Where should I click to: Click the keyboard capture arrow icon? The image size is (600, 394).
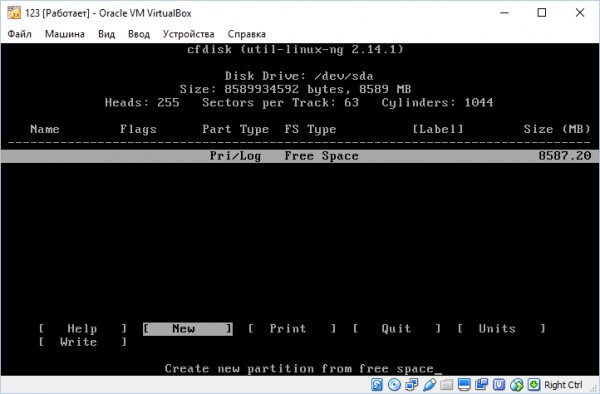pos(534,384)
